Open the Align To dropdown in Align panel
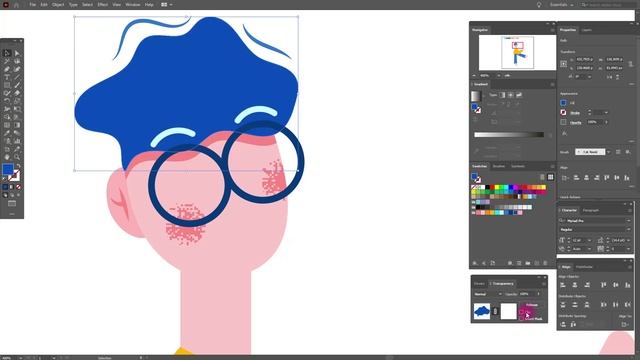 coord(625,324)
